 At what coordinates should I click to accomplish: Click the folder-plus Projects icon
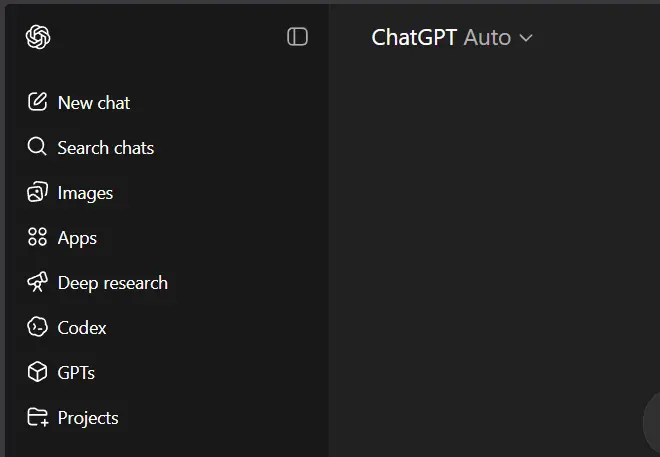click(x=38, y=417)
